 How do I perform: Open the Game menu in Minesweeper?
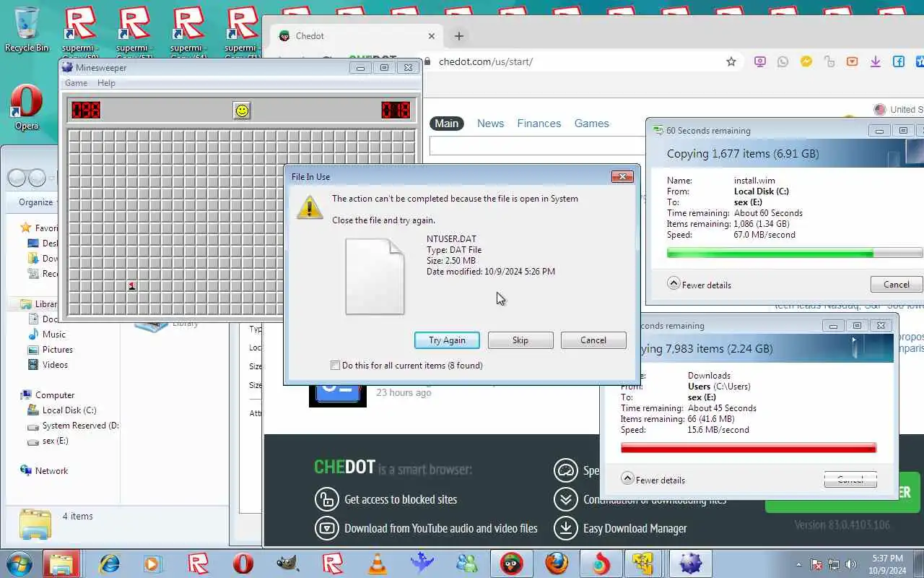coord(76,83)
